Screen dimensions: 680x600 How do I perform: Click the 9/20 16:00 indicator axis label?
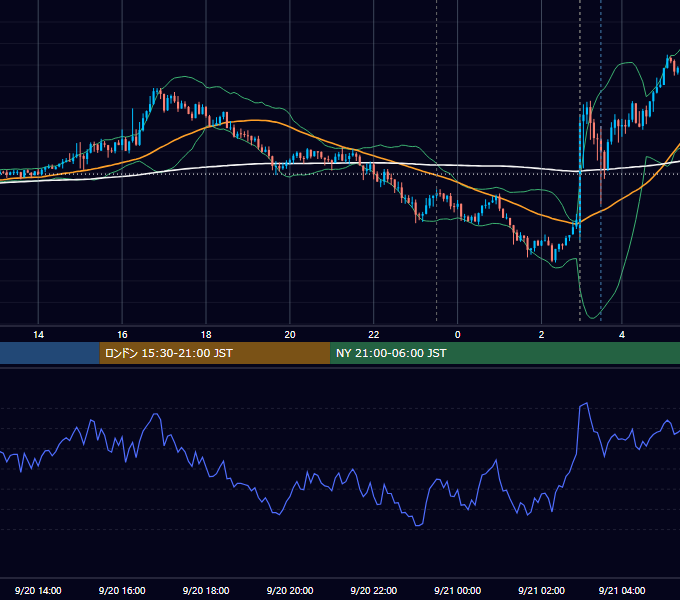pyautogui.click(x=122, y=590)
